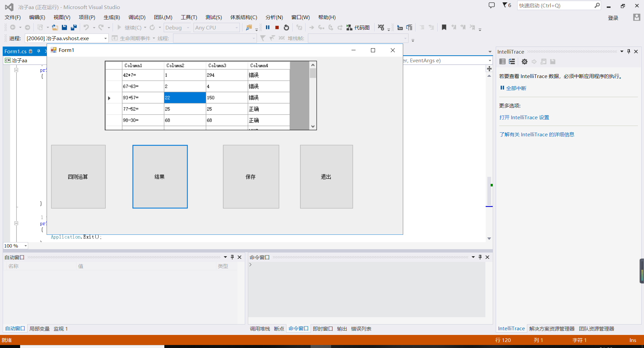Click the DataGridView vertical scrollbar down arrow

tap(313, 126)
